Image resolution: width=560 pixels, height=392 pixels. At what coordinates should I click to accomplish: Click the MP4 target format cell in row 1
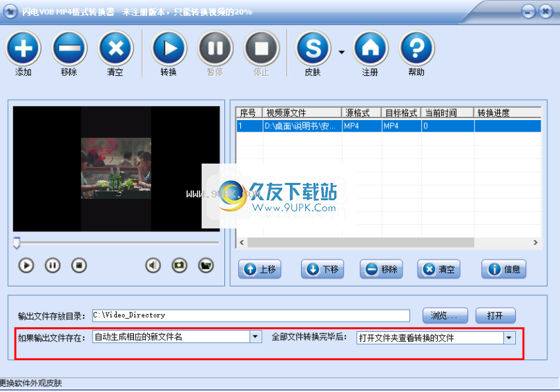[x=401, y=126]
